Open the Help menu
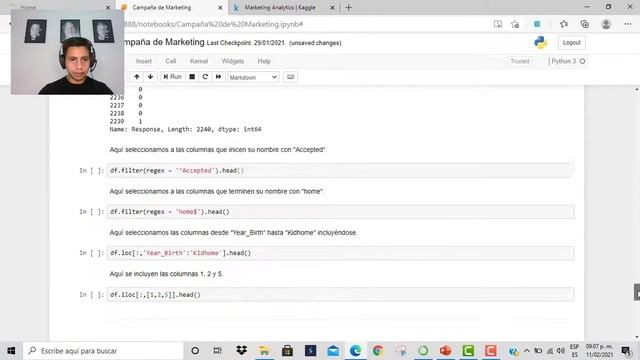 pyautogui.click(x=264, y=61)
